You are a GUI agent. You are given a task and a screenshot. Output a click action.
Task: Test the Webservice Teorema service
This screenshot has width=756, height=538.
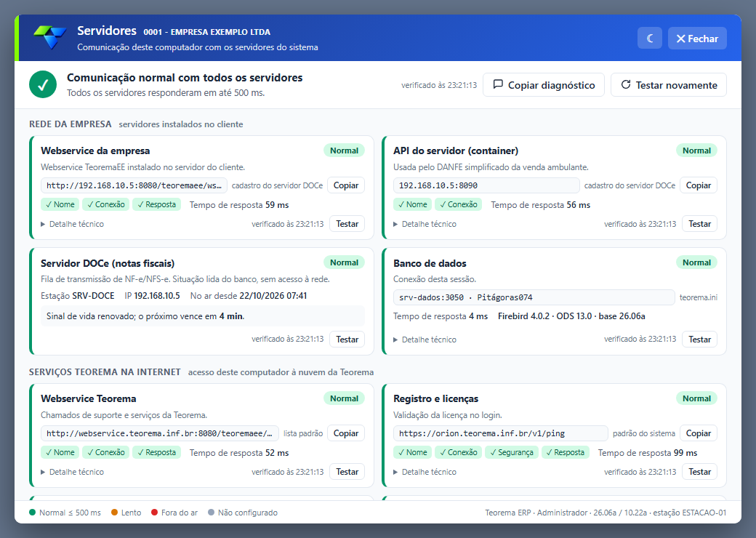[347, 471]
